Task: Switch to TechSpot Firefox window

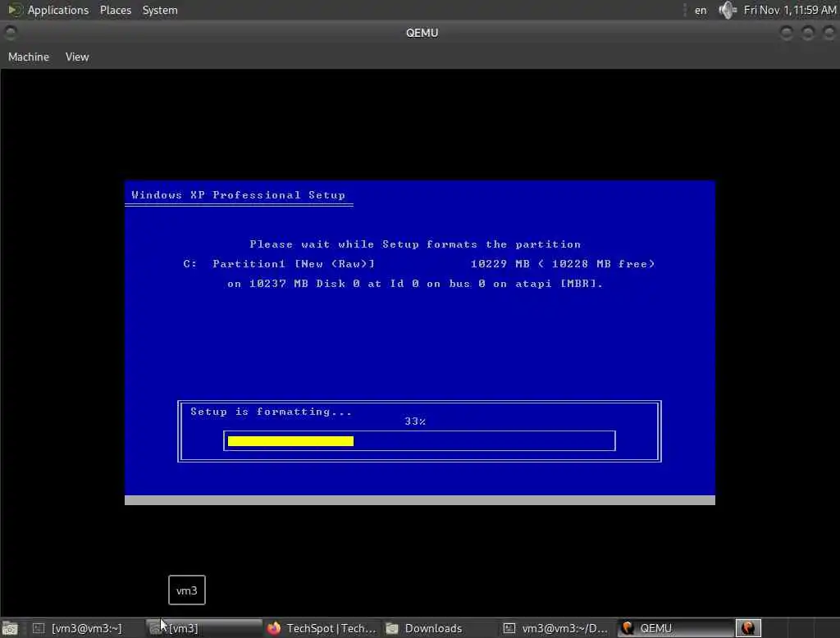Action: 322,628
